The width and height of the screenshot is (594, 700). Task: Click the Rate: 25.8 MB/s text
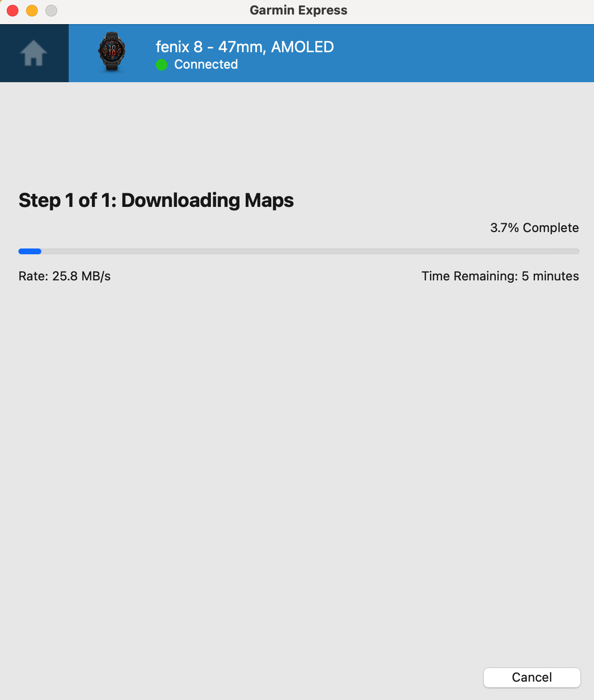64,276
